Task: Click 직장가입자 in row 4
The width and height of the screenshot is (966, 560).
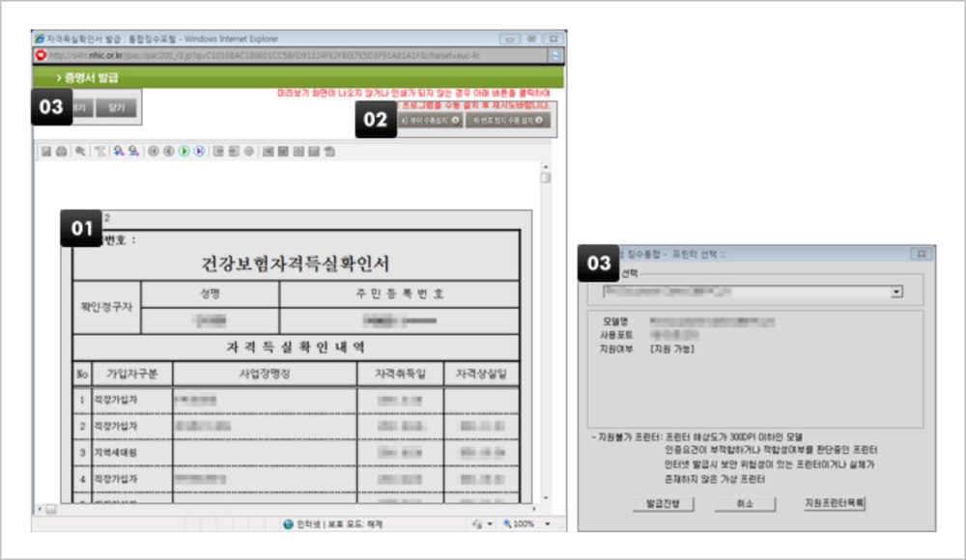Action: (116, 479)
